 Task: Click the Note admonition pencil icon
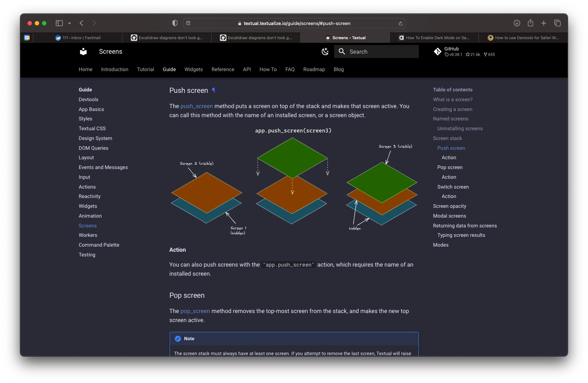[x=178, y=339]
